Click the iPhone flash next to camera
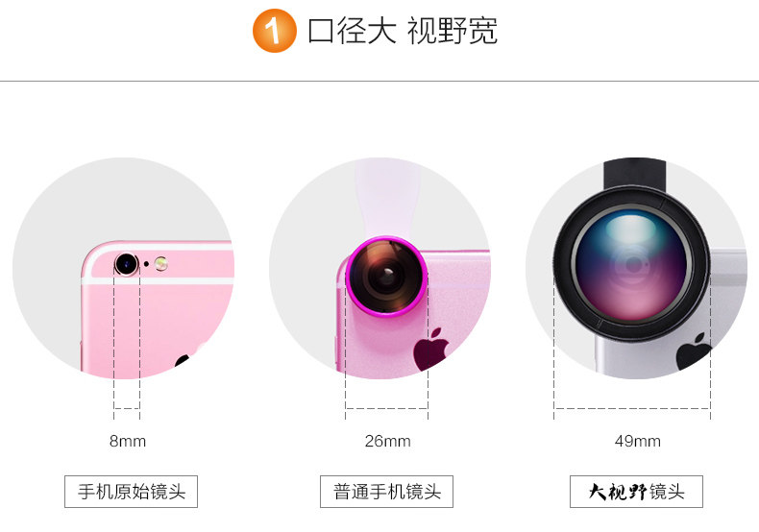Viewport: 759px width, 532px height. point(160,263)
